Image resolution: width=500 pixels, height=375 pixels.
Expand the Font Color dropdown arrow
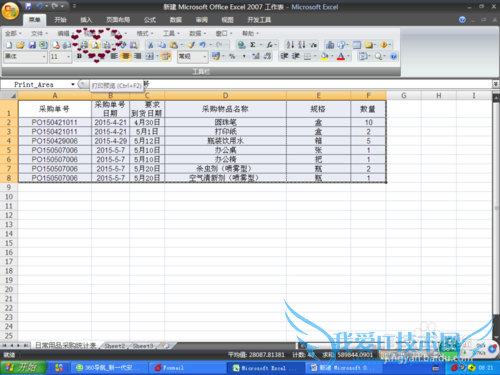click(x=349, y=56)
